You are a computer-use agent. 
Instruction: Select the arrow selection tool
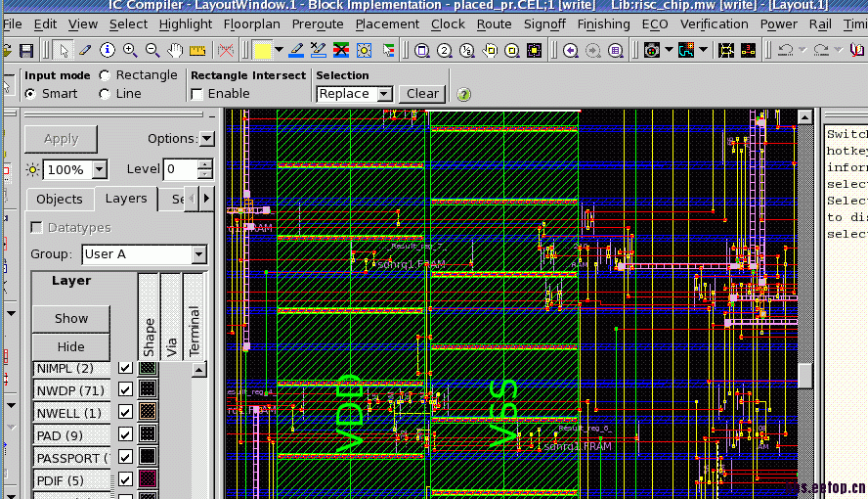[x=65, y=51]
